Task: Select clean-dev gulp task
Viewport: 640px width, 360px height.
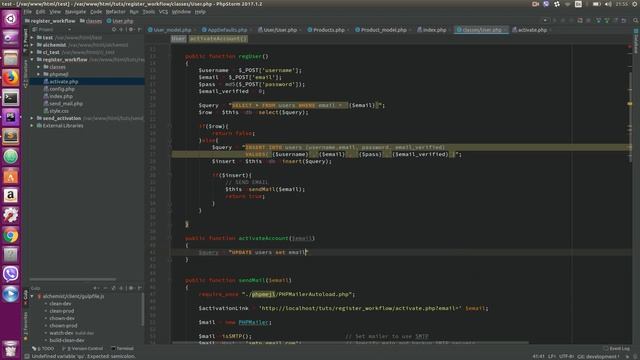Action: [60, 304]
